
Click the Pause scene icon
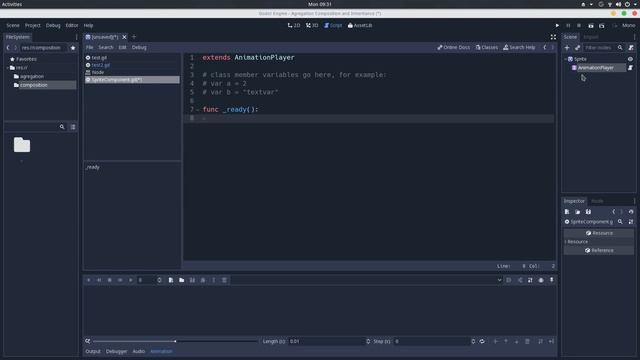tap(568, 25)
